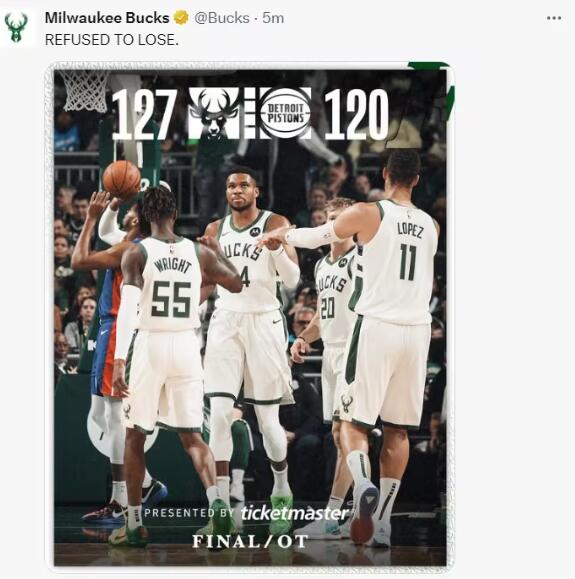
Task: Click the 127 score number
Action: pos(144,115)
